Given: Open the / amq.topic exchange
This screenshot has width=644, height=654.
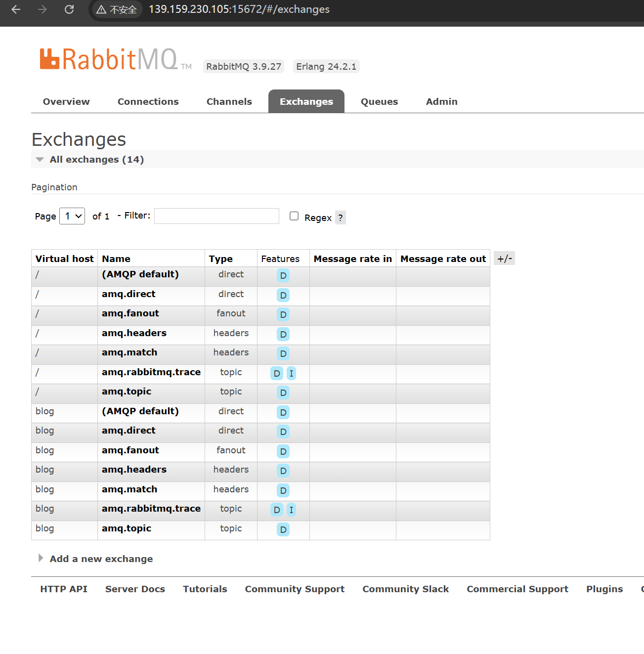Looking at the screenshot, I should point(127,392).
